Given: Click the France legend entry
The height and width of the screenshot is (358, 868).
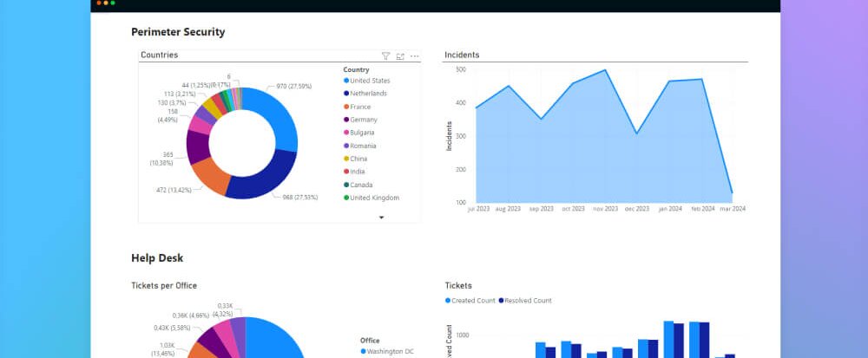Looking at the screenshot, I should pyautogui.click(x=362, y=107).
